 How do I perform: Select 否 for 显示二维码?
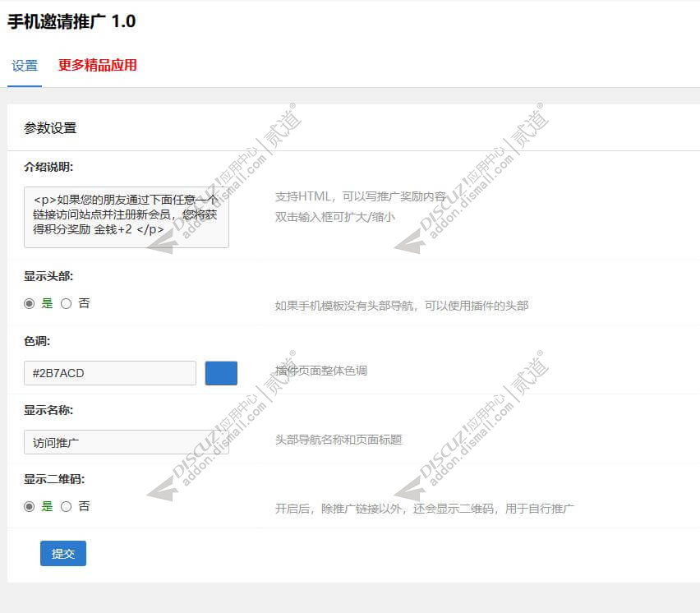point(66,506)
